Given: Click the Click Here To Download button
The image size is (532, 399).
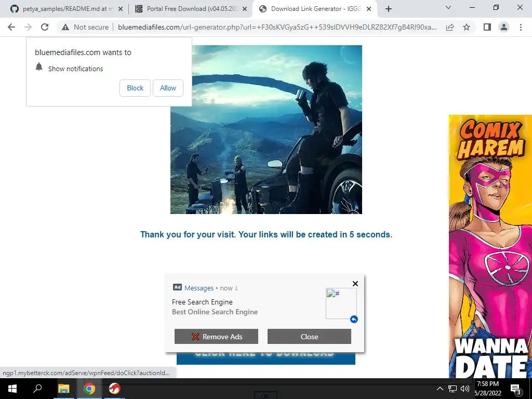Looking at the screenshot, I should pos(265,358).
